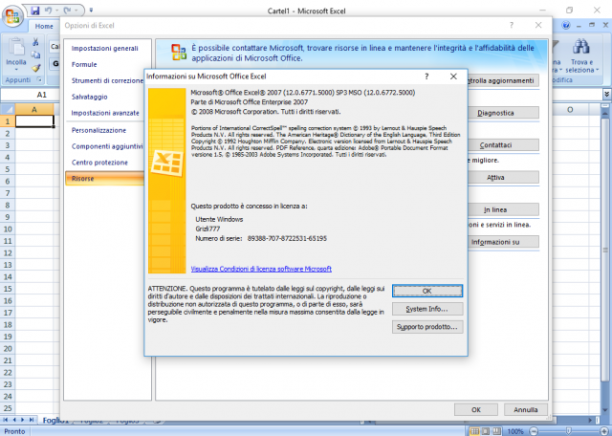Image resolution: width=612 pixels, height=436 pixels.
Task: Select Impostazioni generali in options list
Action: pos(105,48)
